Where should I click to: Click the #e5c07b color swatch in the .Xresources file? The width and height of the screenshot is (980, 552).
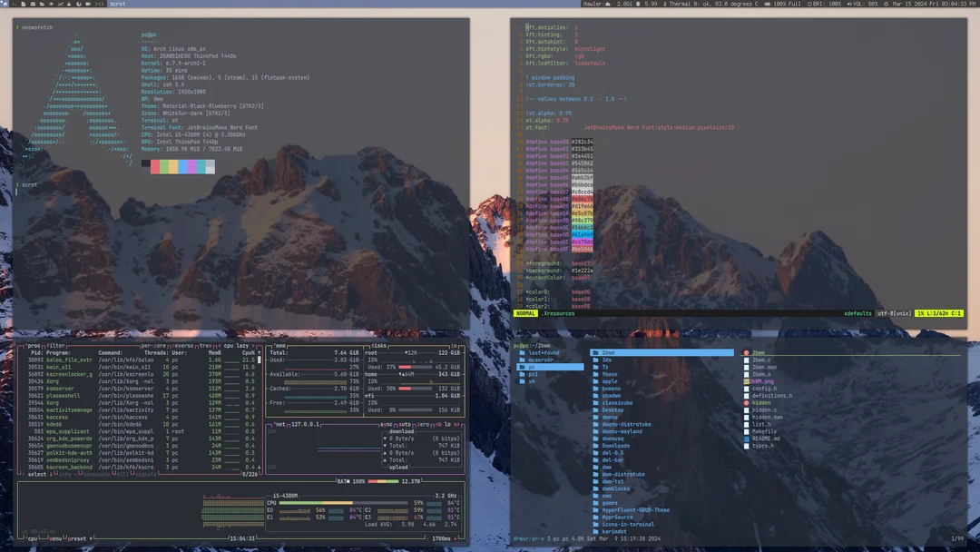583,213
